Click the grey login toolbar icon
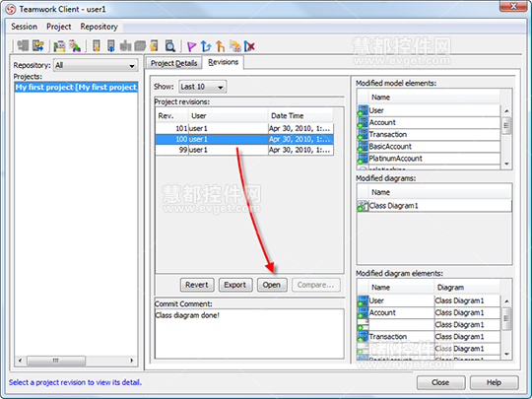The image size is (532, 399). [x=23, y=45]
